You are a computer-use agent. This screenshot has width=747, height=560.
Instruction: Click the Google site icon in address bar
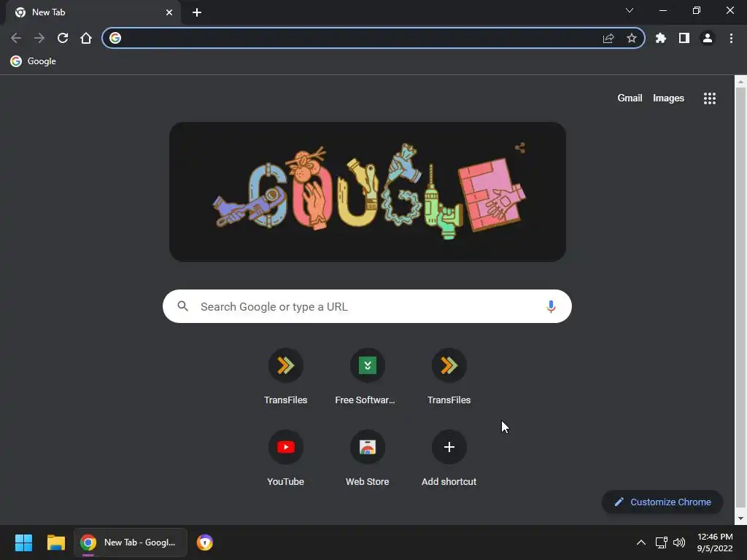115,38
